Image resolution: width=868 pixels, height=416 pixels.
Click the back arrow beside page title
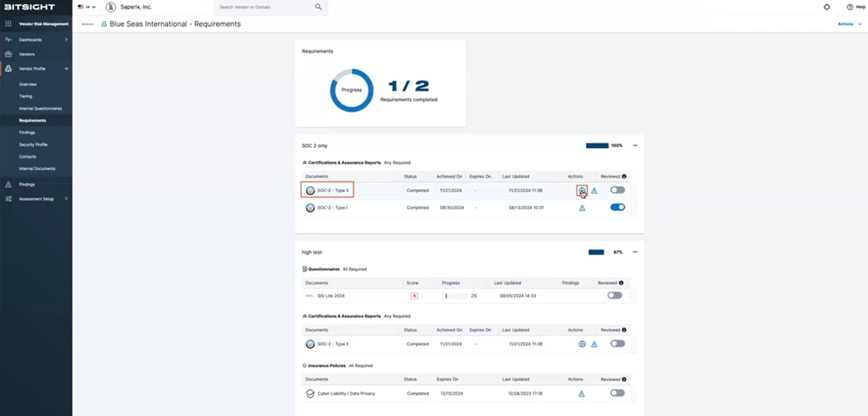click(x=88, y=24)
